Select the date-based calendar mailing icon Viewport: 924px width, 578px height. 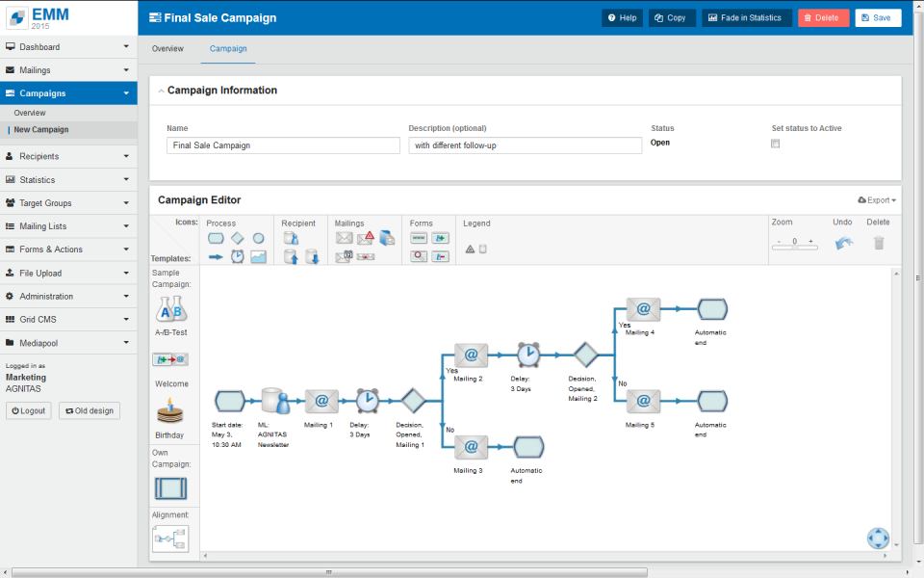tap(345, 256)
